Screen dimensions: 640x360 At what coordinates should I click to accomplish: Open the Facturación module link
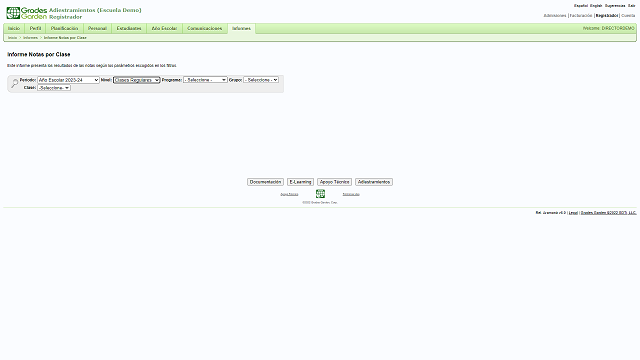click(x=581, y=16)
